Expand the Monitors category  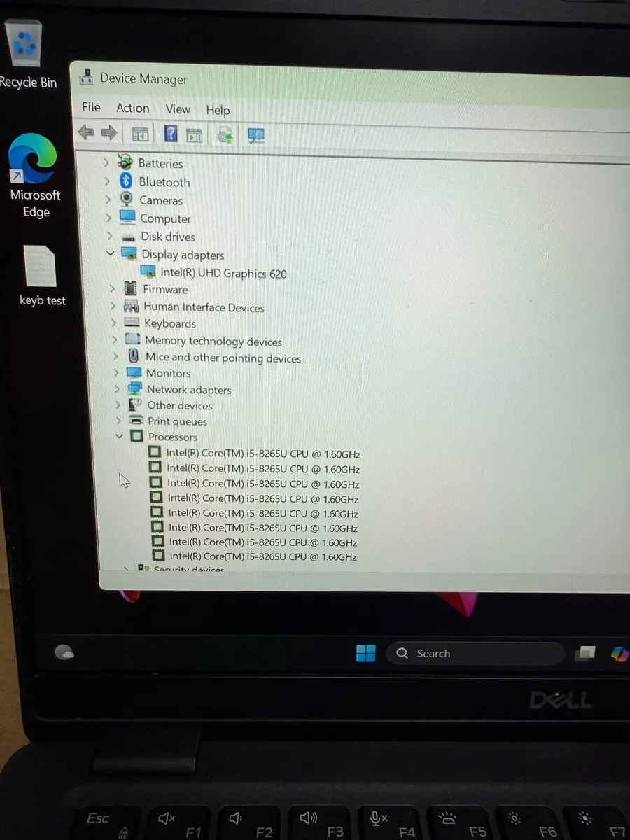pyautogui.click(x=117, y=373)
